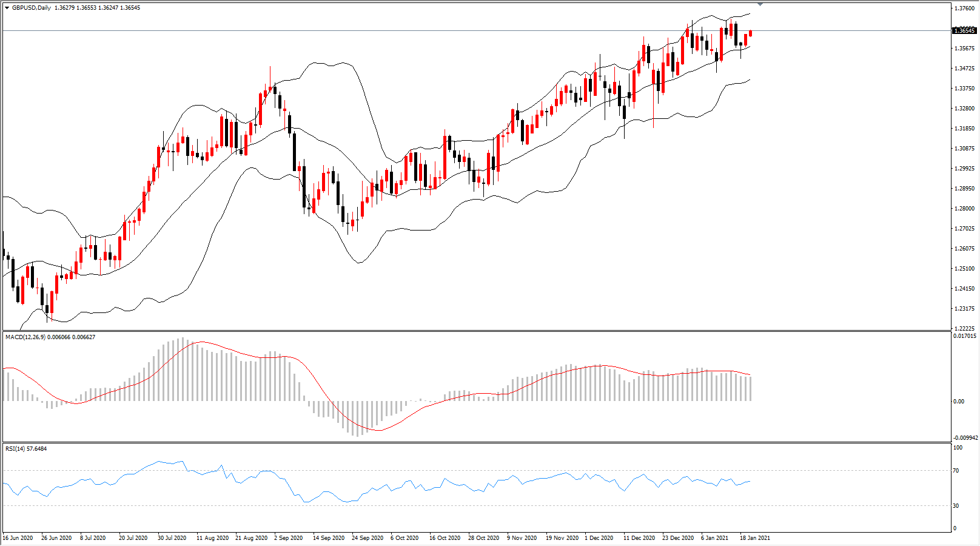This screenshot has width=980, height=546.
Task: Click the 6 Jan 2021 date label
Action: click(715, 538)
